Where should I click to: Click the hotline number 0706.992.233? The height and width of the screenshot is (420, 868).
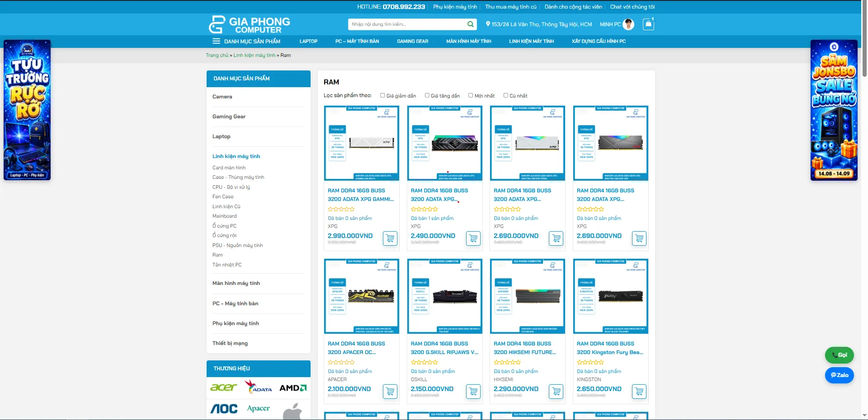(x=404, y=7)
